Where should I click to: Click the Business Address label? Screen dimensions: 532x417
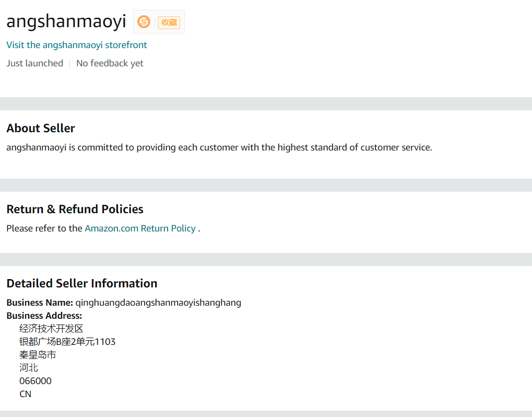[x=44, y=316]
